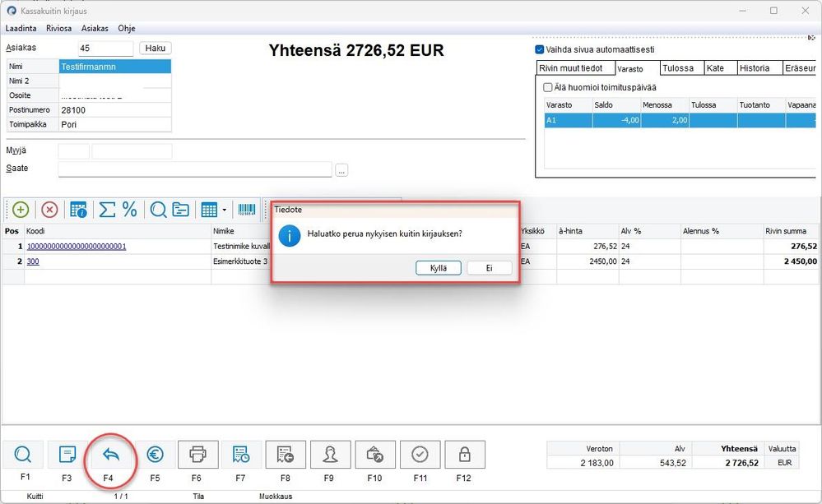Screen dimensions: 822x504
Task: Click the red delete row icon
Action: click(x=49, y=210)
